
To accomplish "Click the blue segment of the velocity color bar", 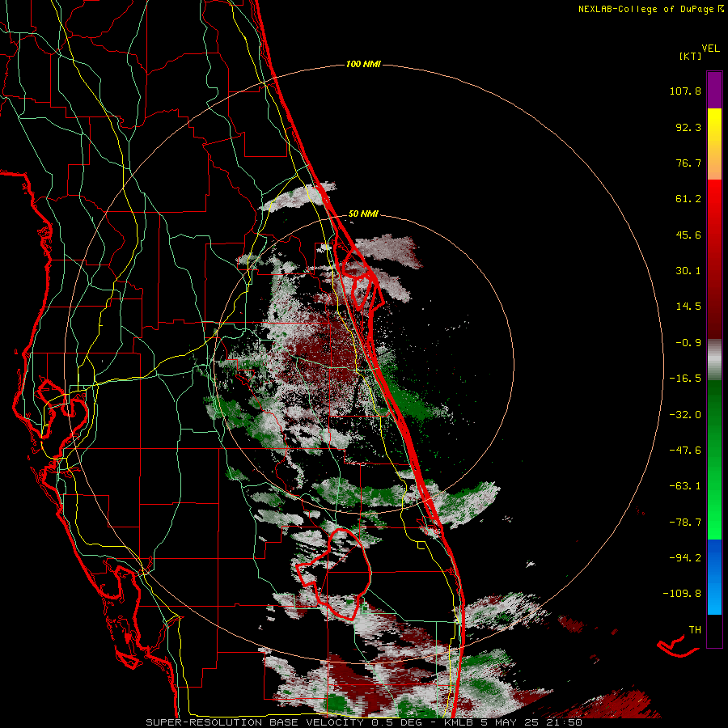I will [x=714, y=577].
